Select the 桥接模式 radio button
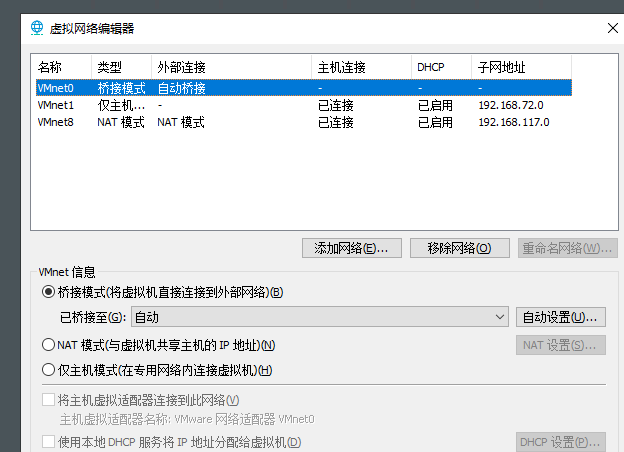This screenshot has width=624, height=452. [x=48, y=292]
